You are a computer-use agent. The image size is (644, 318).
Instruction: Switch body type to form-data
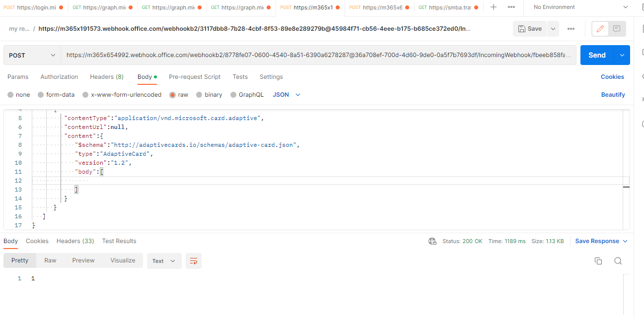coord(56,94)
